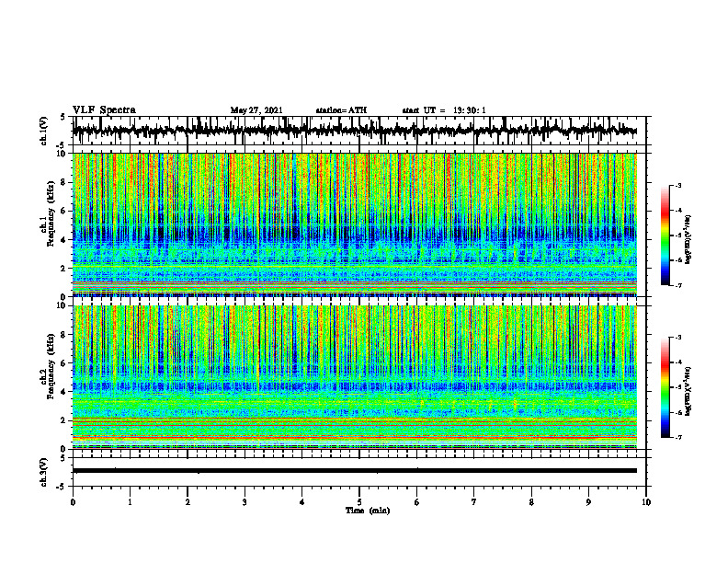This screenshot has height=563, width=728.
Task: Click the ch.3(V) axis label
Action: tap(44, 472)
